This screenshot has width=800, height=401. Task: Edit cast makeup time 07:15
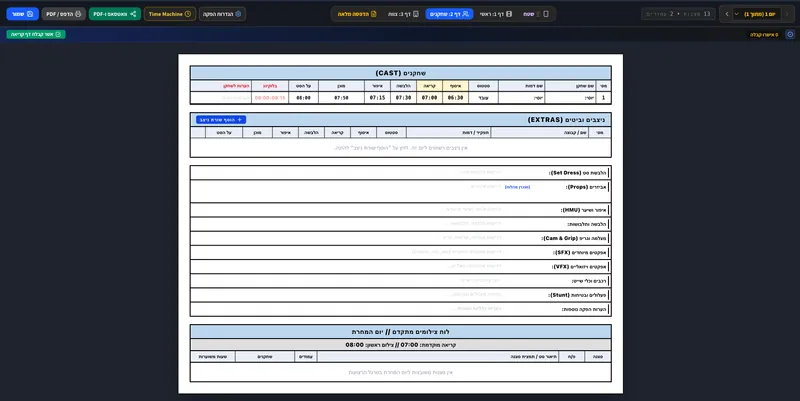click(378, 97)
